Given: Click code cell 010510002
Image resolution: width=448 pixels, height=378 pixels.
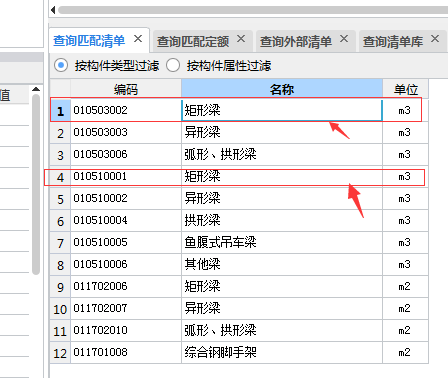Looking at the screenshot, I should [126, 198].
